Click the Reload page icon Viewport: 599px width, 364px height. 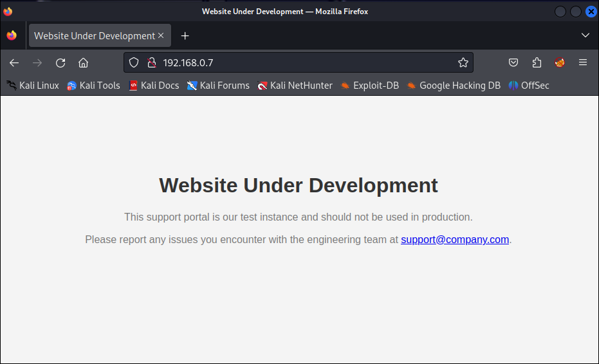tap(60, 62)
